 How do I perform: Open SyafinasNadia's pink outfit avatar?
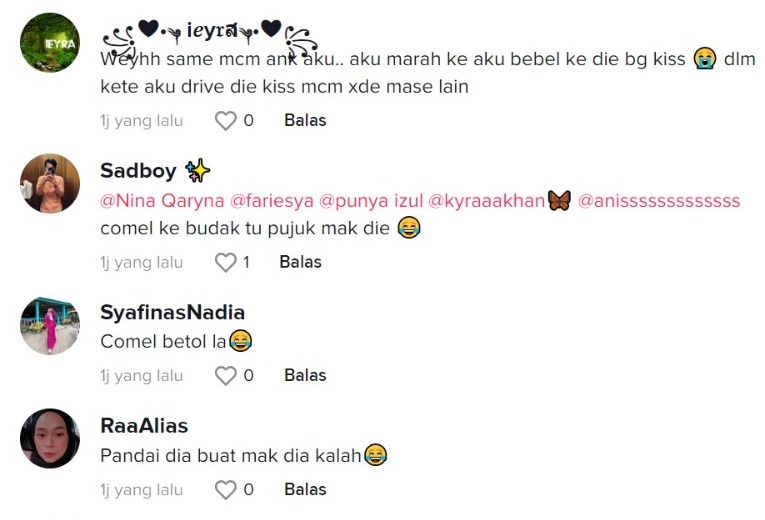(x=50, y=325)
